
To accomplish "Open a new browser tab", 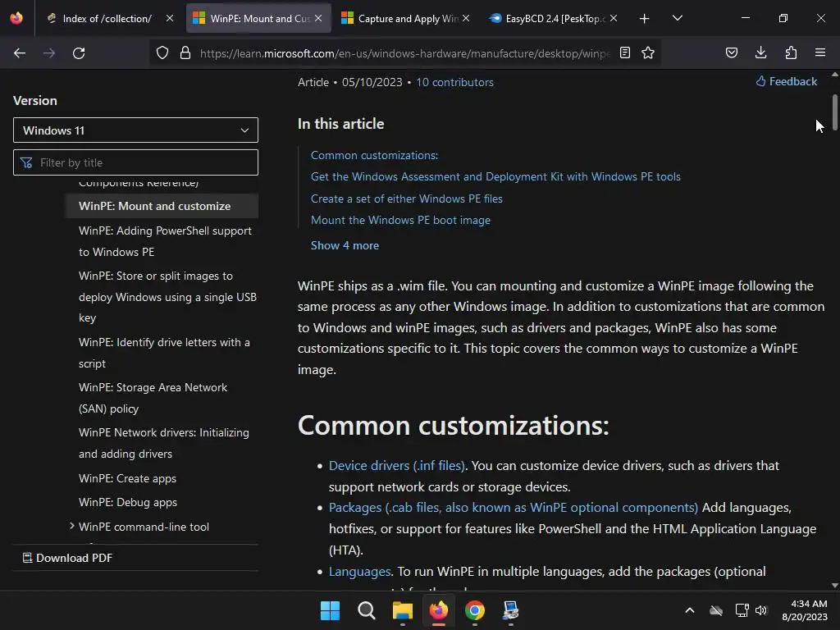I will tap(645, 19).
